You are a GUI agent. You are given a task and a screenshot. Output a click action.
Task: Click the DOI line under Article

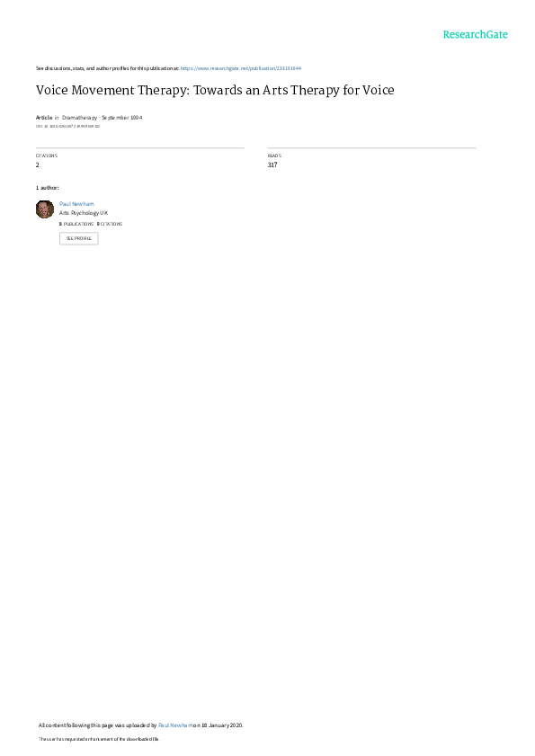point(67,127)
